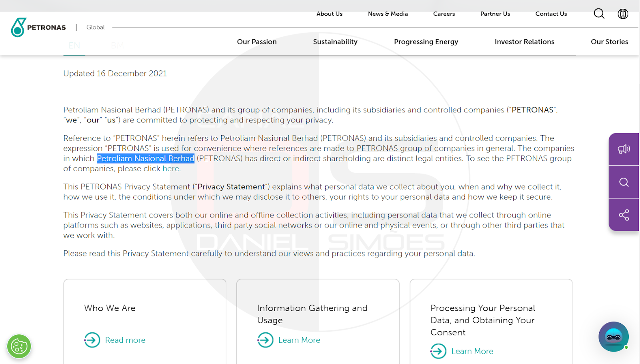Click arrow icon under Information Gathering and Usage

click(265, 340)
